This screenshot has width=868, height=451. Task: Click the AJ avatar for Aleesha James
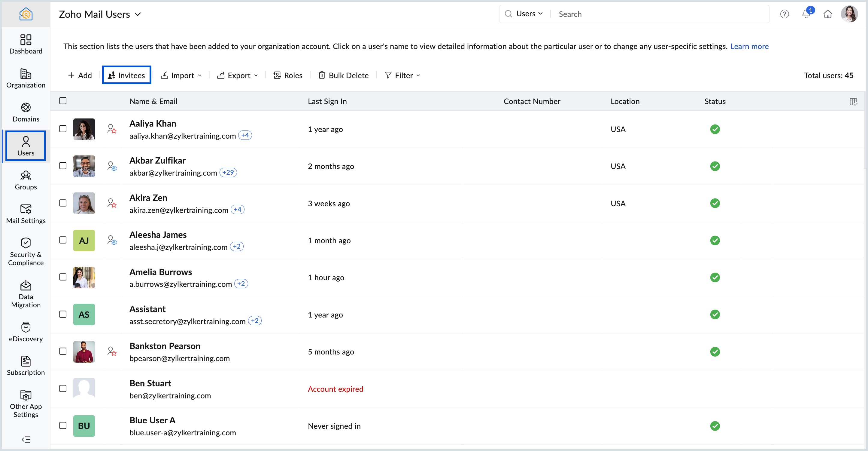[x=84, y=241]
